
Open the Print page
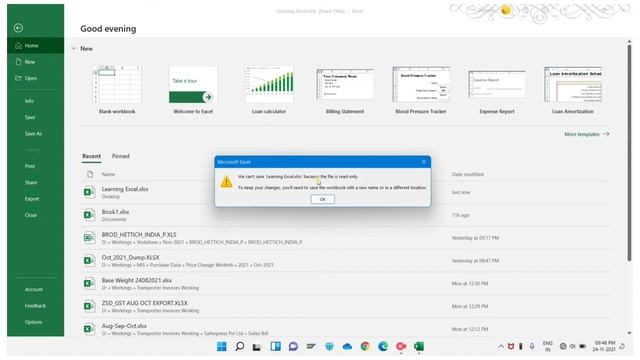(x=30, y=166)
